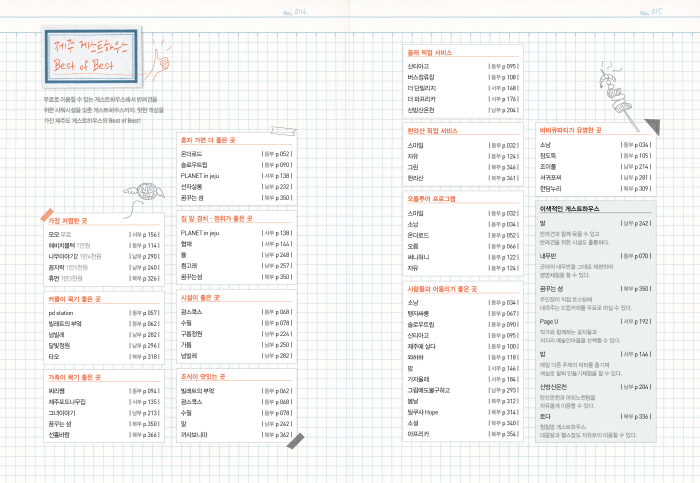Click the intro paragraph below the title

(x=98, y=110)
